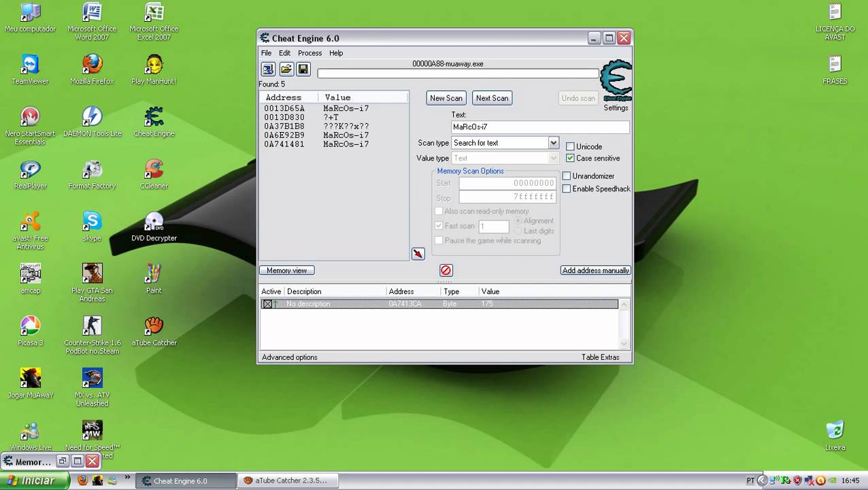
Task: Toggle the Case sensitive checkbox
Action: click(x=570, y=158)
